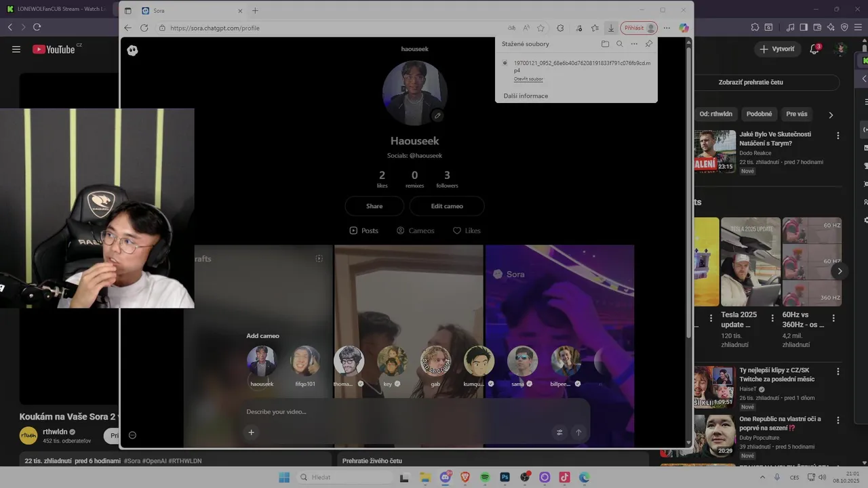This screenshot has width=868, height=488.
Task: Pin the Stažené soubory downloads panel
Action: (x=649, y=44)
